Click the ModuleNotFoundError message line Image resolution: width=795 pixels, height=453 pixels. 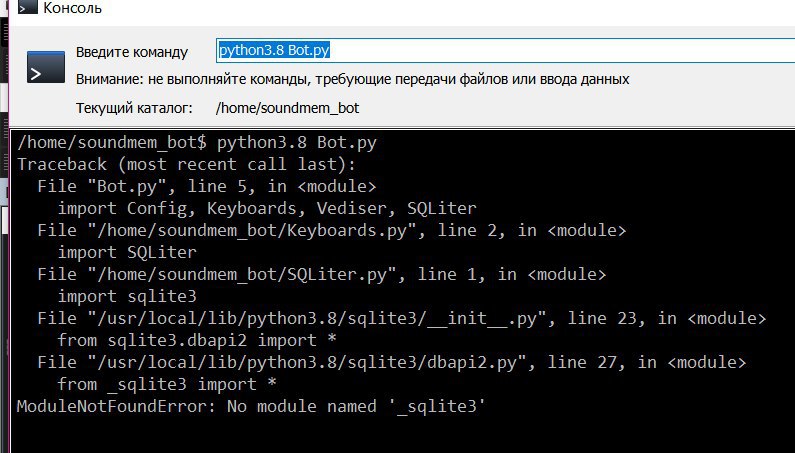[251, 406]
